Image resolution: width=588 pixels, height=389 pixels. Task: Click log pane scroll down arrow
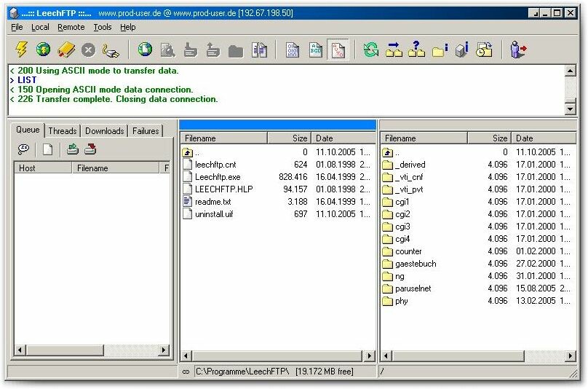coord(570,109)
